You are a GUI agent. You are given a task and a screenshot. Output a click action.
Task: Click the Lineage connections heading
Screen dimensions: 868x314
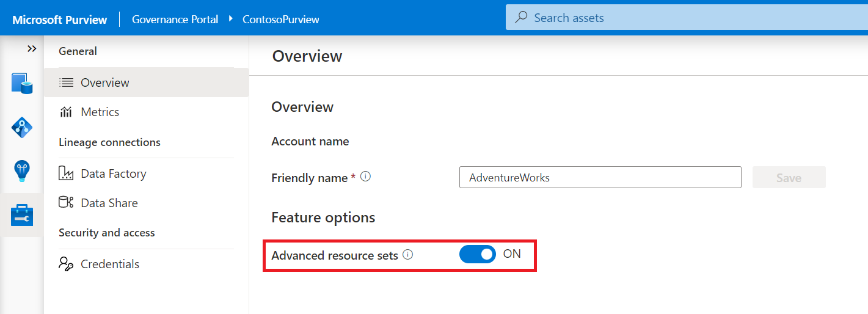click(x=109, y=142)
